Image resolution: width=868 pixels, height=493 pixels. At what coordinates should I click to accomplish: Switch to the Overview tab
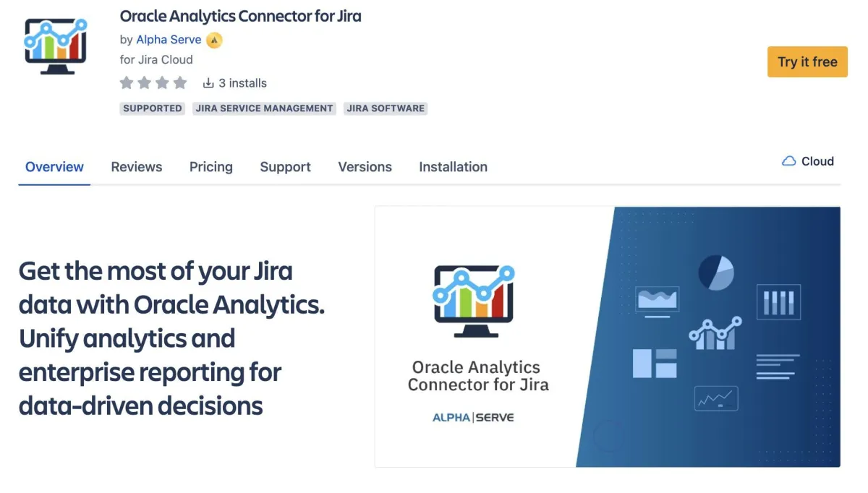(54, 167)
